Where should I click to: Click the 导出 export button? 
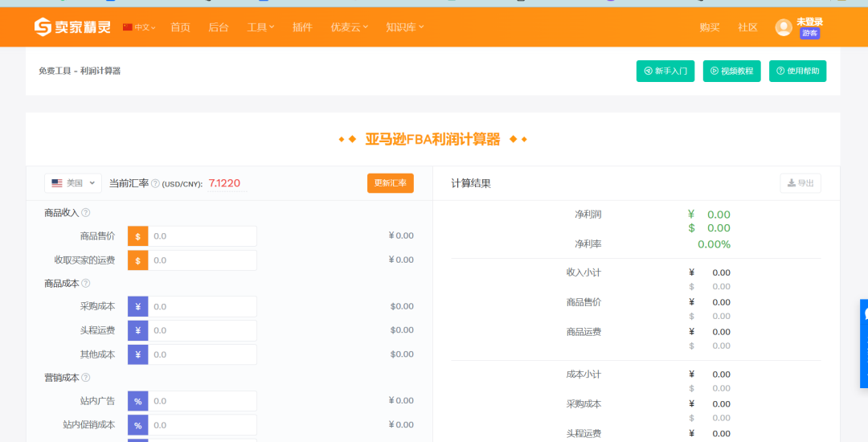pyautogui.click(x=800, y=183)
